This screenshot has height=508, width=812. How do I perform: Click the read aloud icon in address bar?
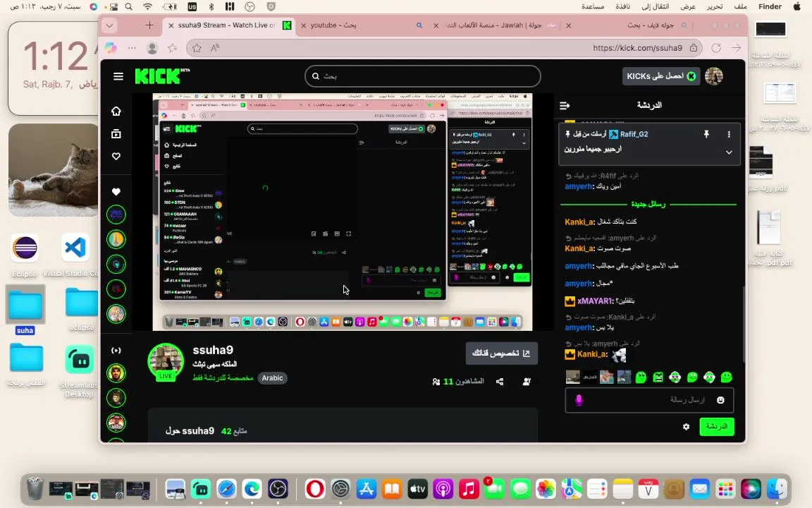(x=215, y=48)
